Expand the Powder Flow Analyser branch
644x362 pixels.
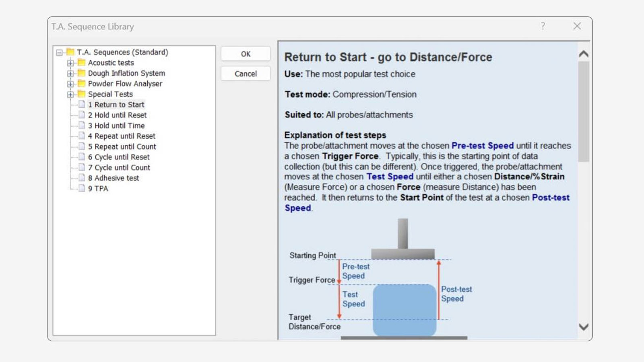(x=71, y=84)
